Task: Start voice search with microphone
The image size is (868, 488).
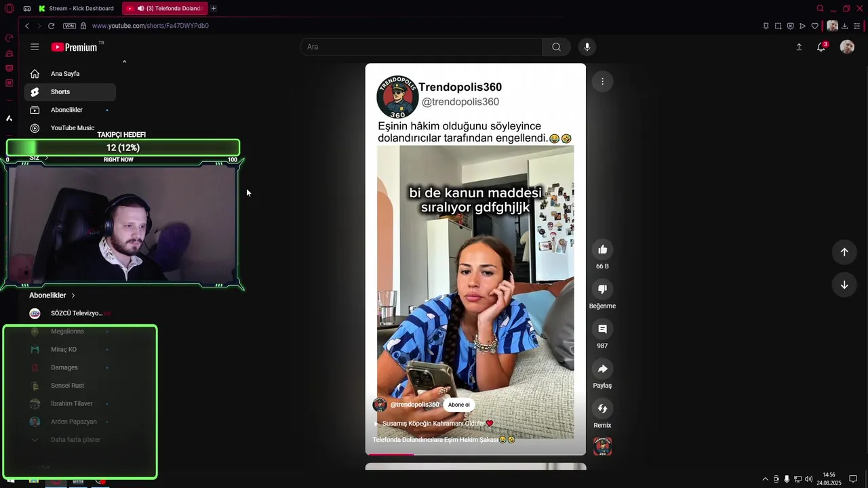Action: pos(587,47)
